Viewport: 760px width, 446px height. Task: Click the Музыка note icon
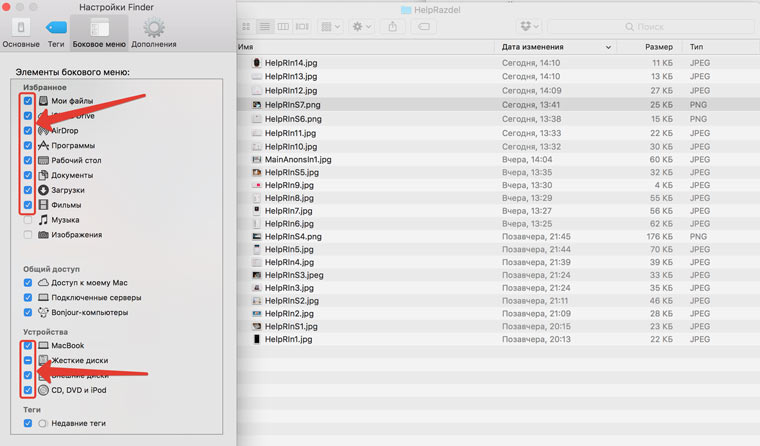pos(43,220)
